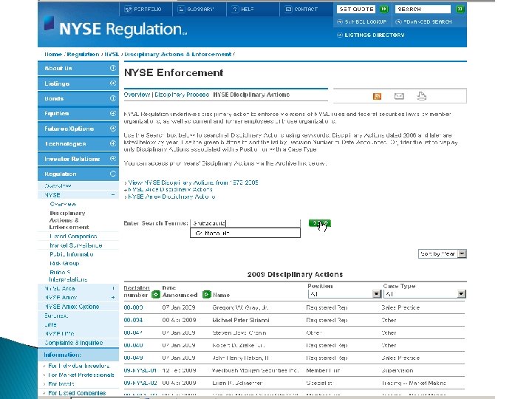Select NYSE Disciplinary Actions tab
532x399 pixels.
(251, 95)
